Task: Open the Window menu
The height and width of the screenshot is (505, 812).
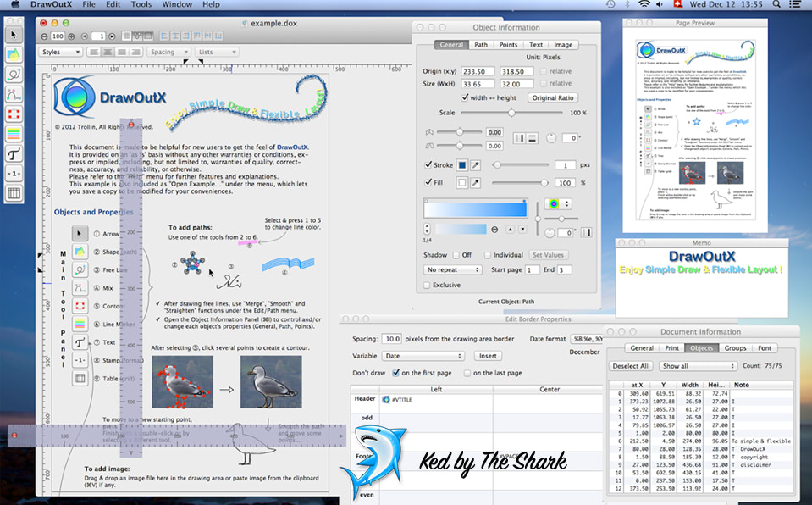Action: 177,4
